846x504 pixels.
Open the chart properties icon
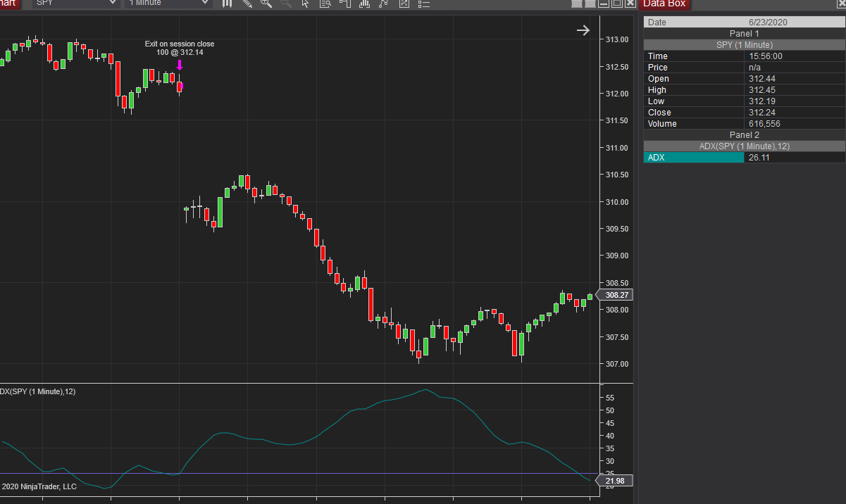[404, 4]
